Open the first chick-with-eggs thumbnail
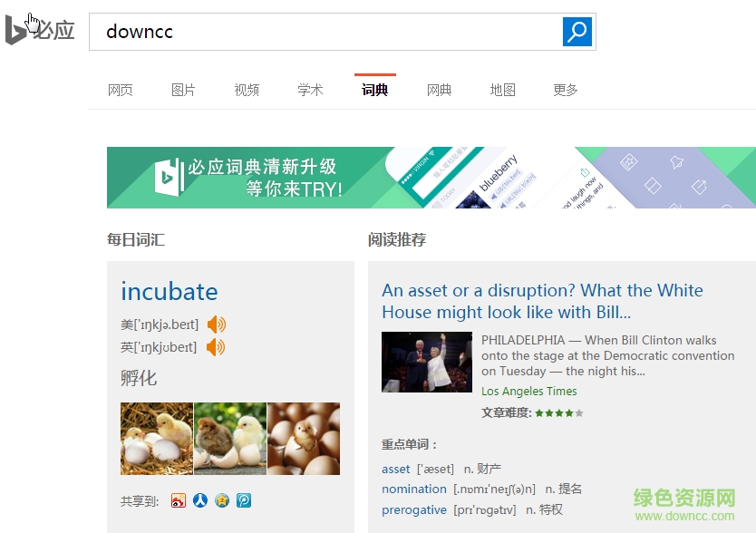 pos(157,439)
